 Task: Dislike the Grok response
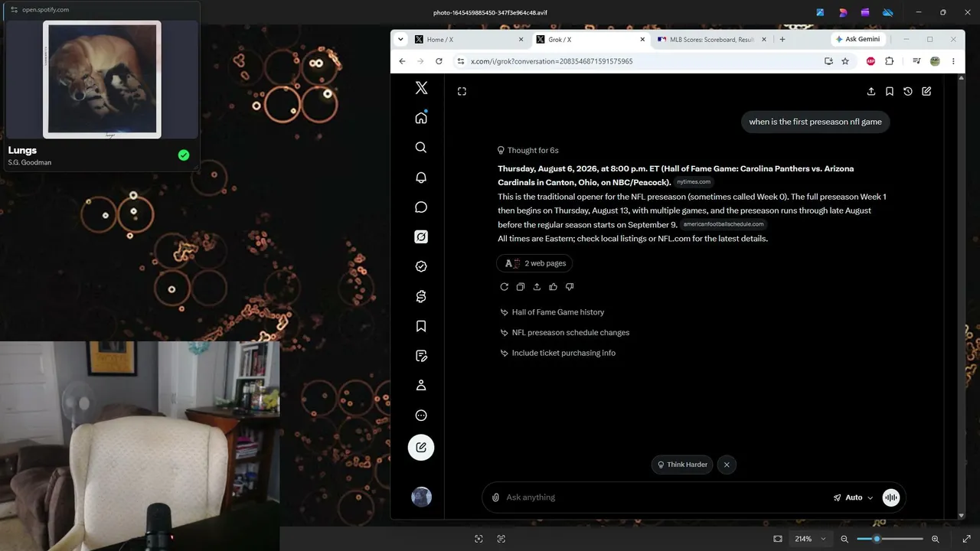tap(570, 287)
